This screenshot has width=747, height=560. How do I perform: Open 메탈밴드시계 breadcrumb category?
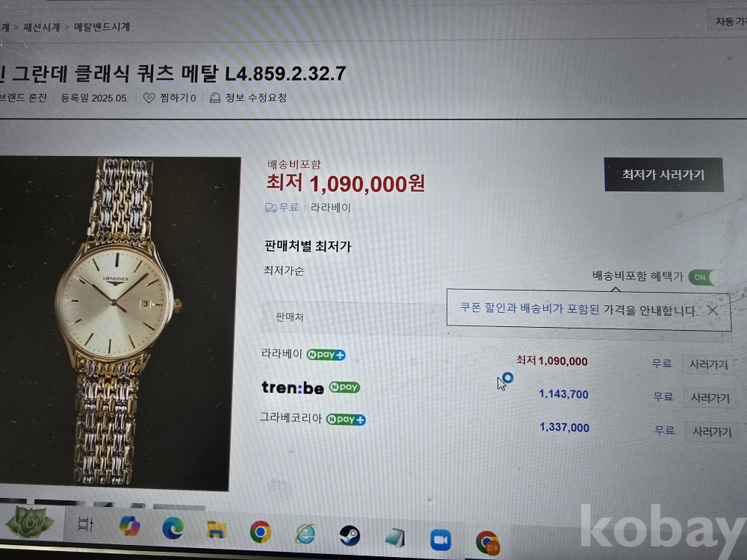(102, 27)
